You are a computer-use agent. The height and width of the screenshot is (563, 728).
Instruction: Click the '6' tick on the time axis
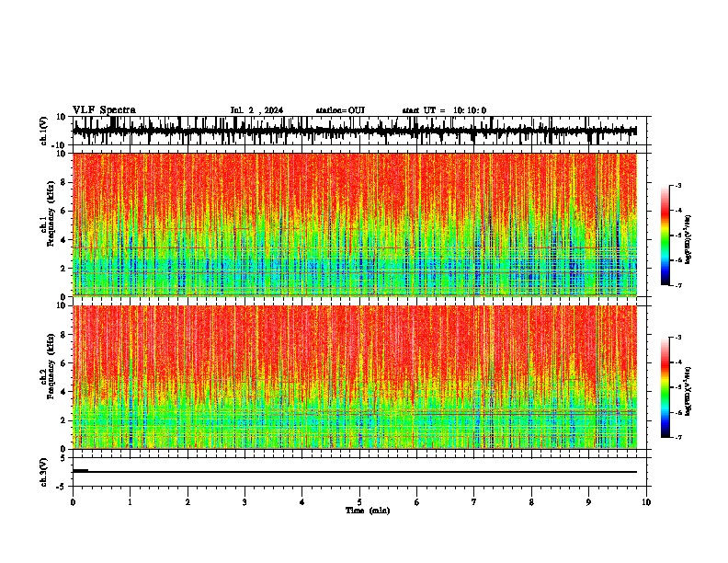point(416,502)
